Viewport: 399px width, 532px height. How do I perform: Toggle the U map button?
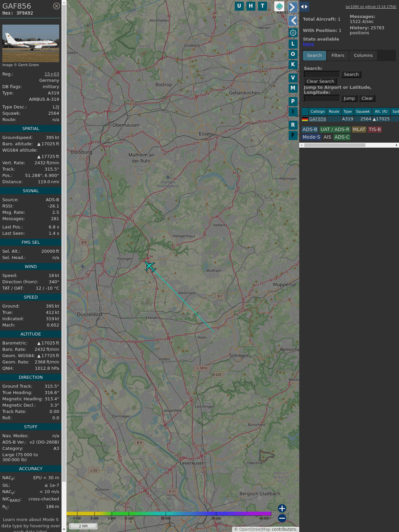point(239,6)
